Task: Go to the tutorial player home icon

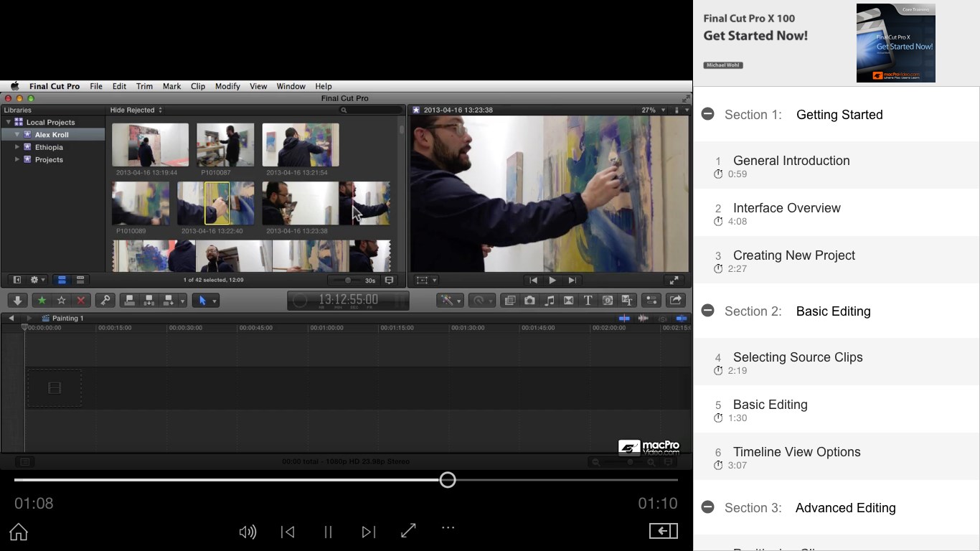Action: click(x=19, y=532)
